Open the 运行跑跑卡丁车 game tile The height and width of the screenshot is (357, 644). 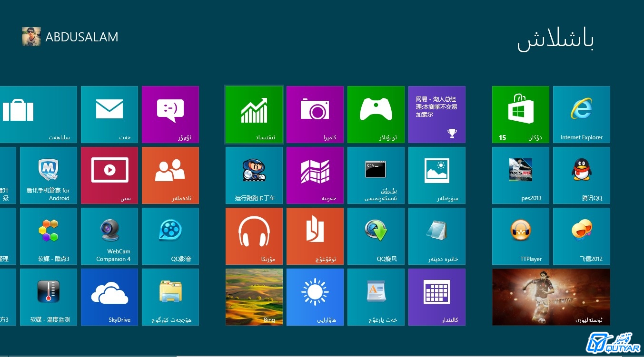tap(254, 175)
